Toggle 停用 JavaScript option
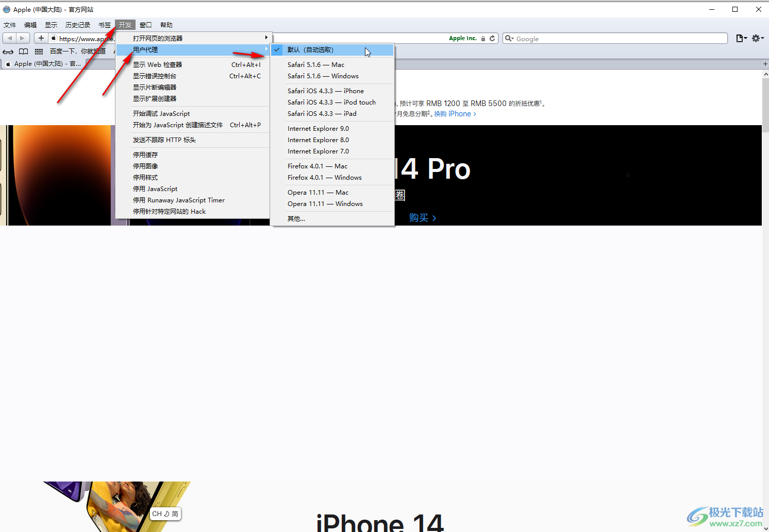 click(193, 188)
